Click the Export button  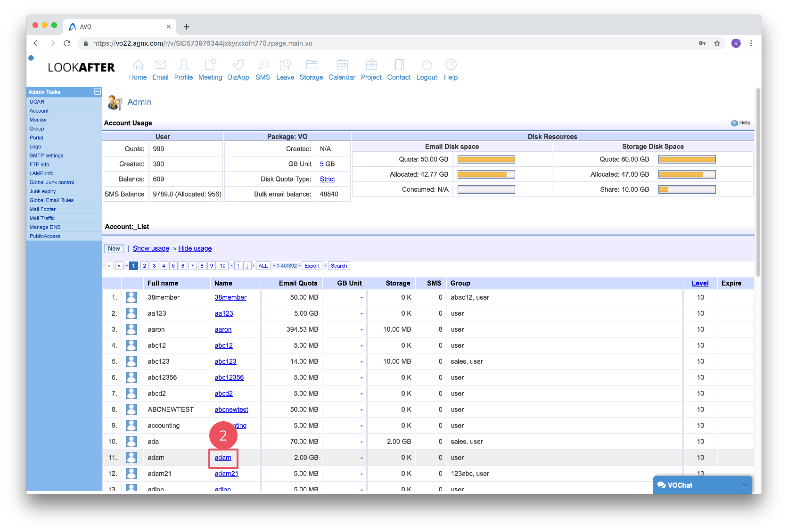point(312,266)
